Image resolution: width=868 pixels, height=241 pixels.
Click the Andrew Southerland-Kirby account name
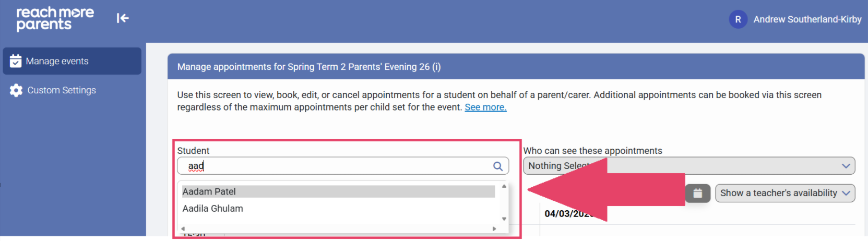coord(807,19)
